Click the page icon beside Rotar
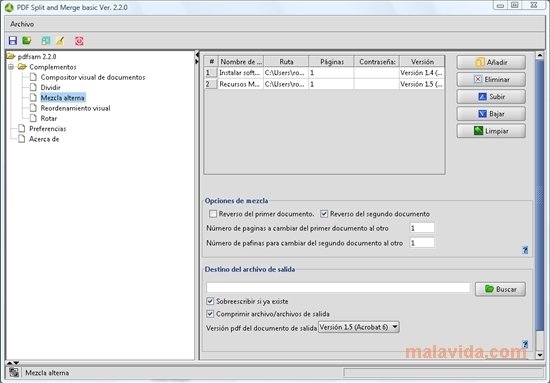Viewport: 550px width, 383px height. [x=33, y=118]
